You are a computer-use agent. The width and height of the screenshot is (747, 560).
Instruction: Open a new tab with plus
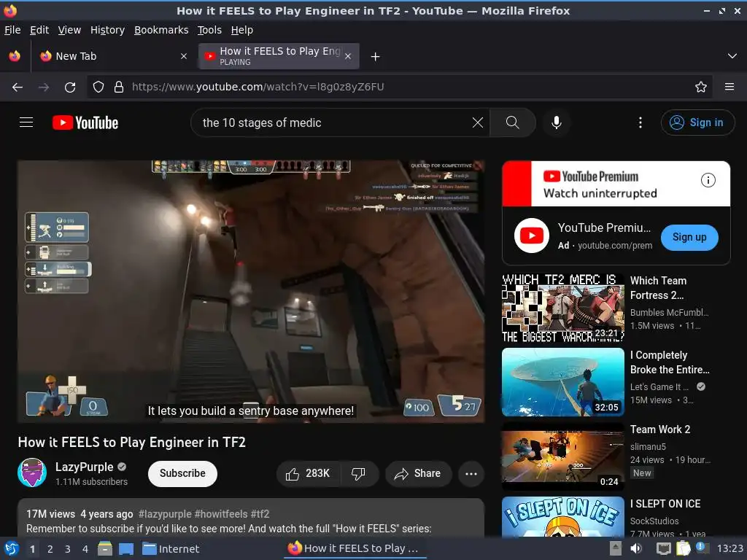(376, 57)
